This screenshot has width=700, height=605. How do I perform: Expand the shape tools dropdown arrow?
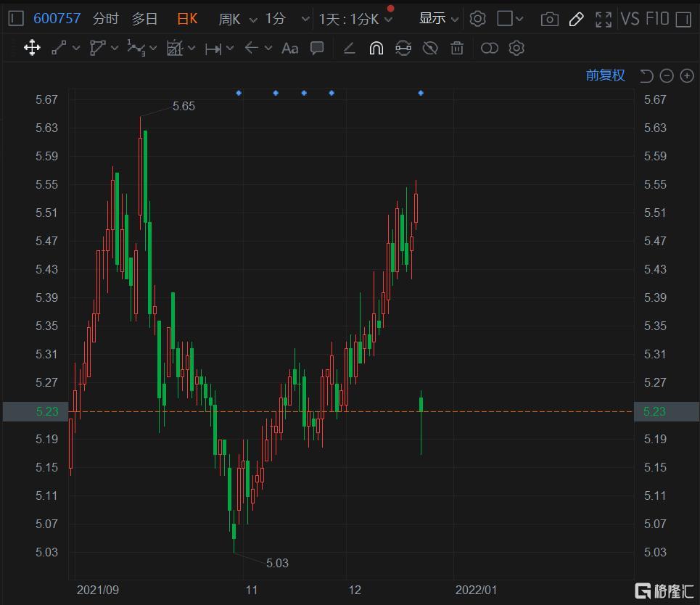(x=115, y=48)
